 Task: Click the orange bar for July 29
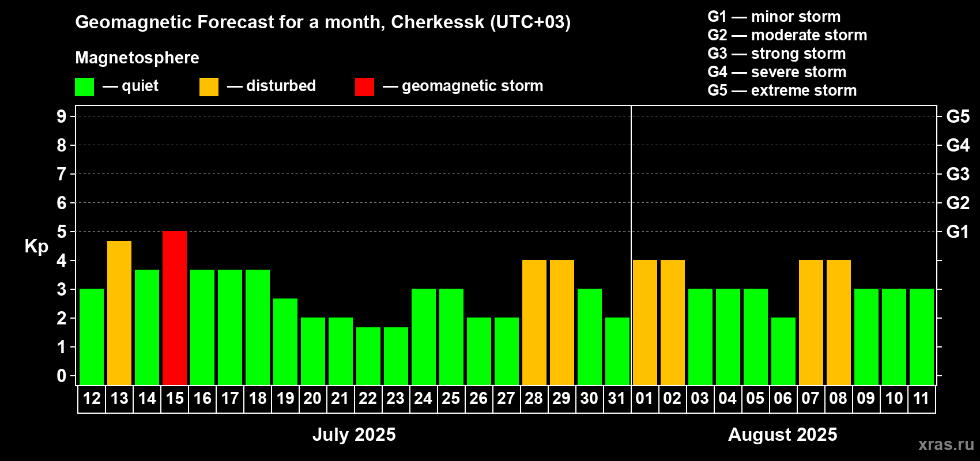562,322
